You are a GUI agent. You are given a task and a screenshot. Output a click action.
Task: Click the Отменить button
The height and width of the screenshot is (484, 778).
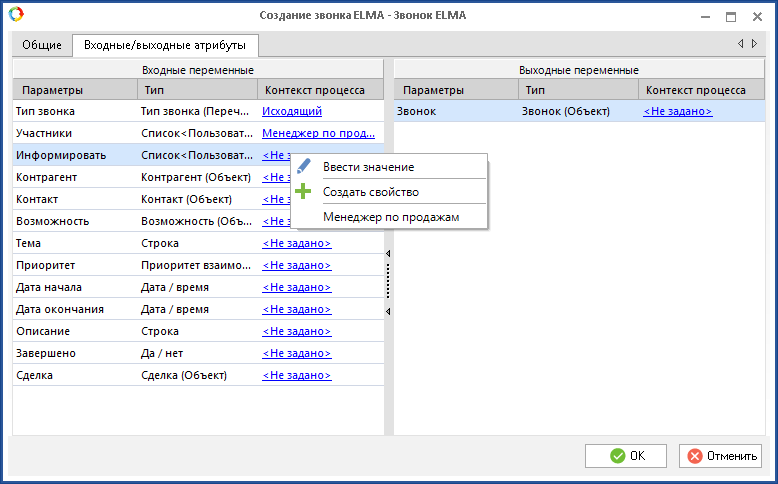click(720, 456)
